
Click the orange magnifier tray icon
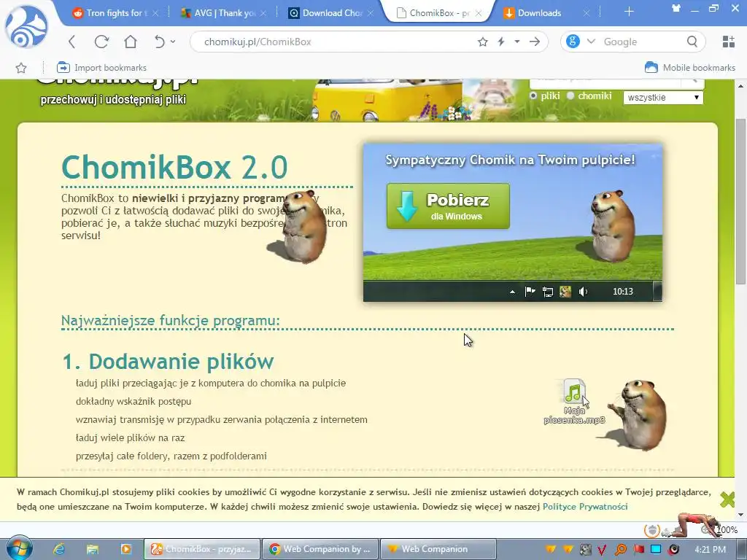coord(620,550)
